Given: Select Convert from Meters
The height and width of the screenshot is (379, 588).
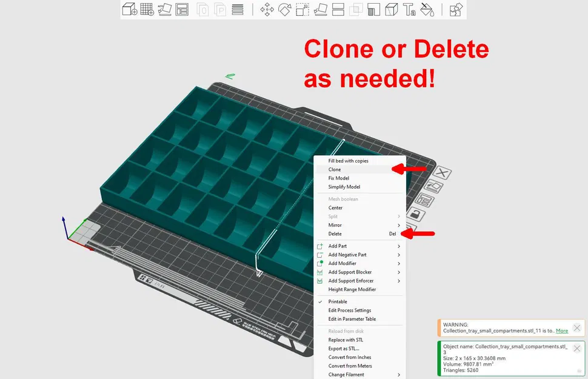Looking at the screenshot, I should click(359, 366).
